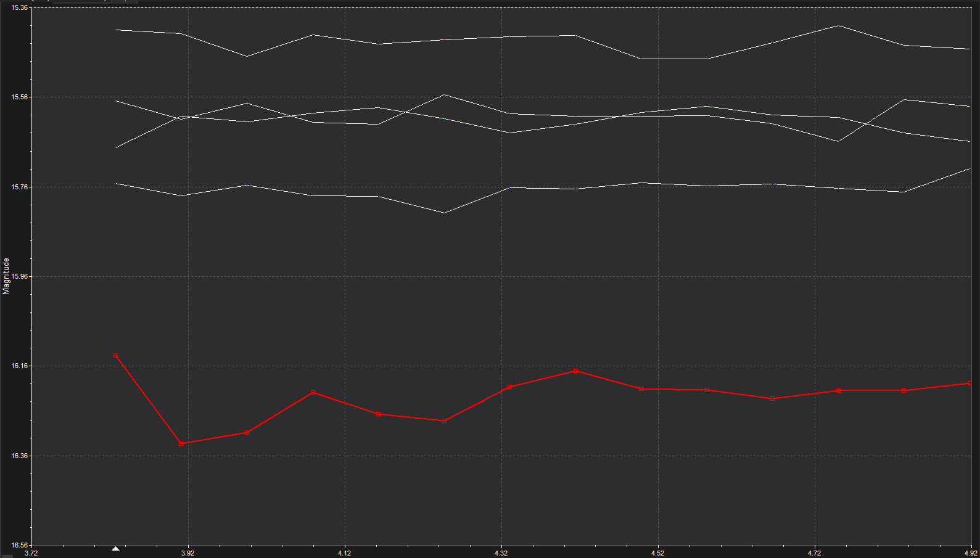Select the 4.72 x-axis label
The height and width of the screenshot is (558, 980).
click(x=814, y=553)
